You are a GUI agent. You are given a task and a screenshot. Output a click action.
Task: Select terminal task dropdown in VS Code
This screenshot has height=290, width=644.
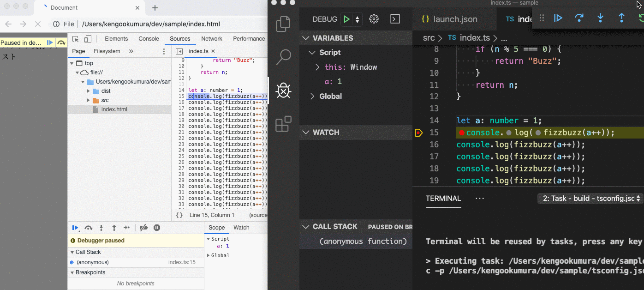coord(591,199)
